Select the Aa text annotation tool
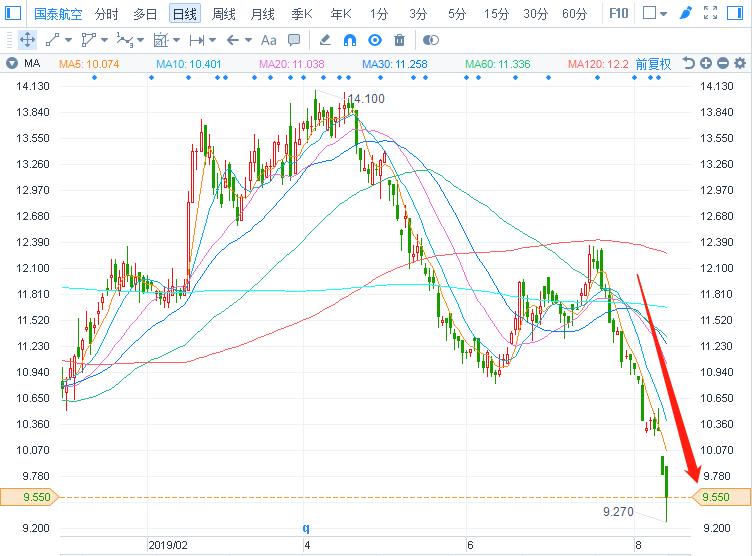The image size is (752, 556). pyautogui.click(x=269, y=40)
